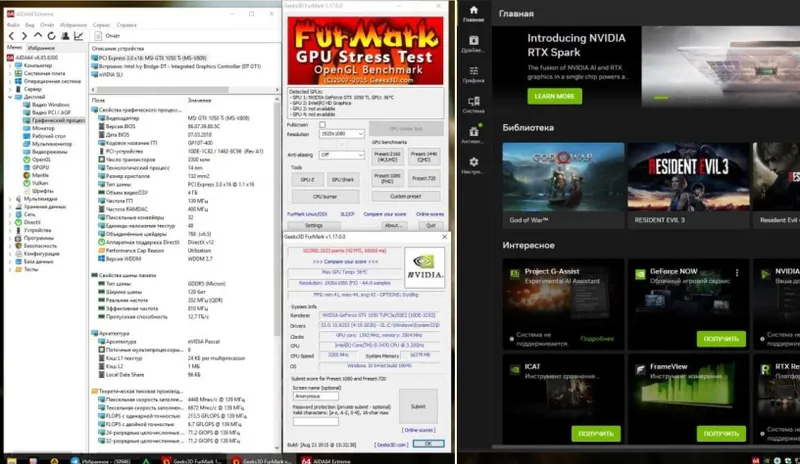This screenshot has width=800, height=464.
Task: Expand Компьютер node in AIDA64 tree
Action: (10, 66)
